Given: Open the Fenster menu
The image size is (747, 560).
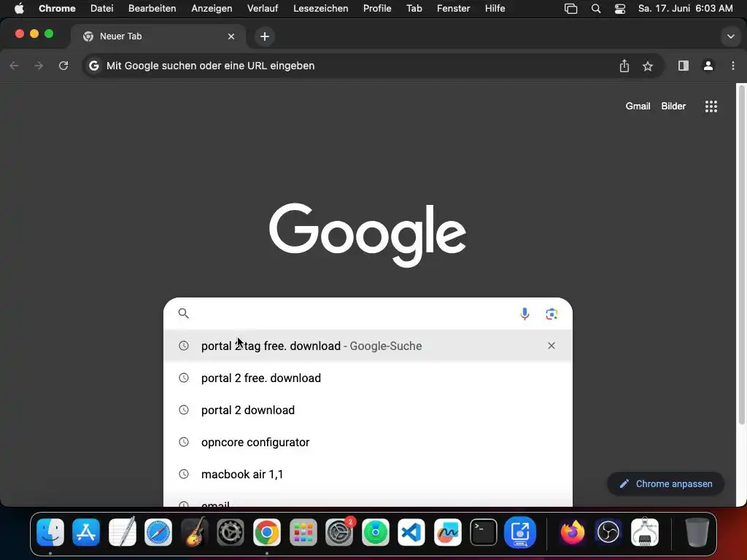Looking at the screenshot, I should pyautogui.click(x=453, y=9).
